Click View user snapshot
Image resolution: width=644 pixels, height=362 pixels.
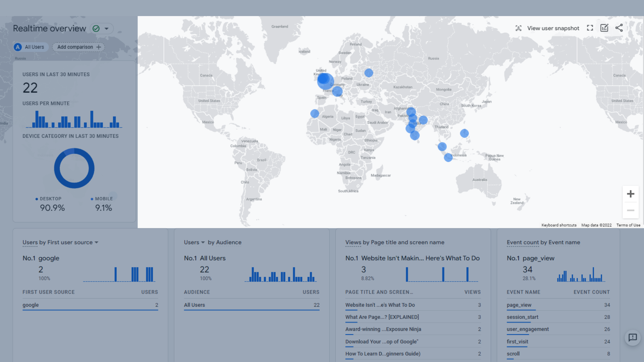[x=553, y=28]
